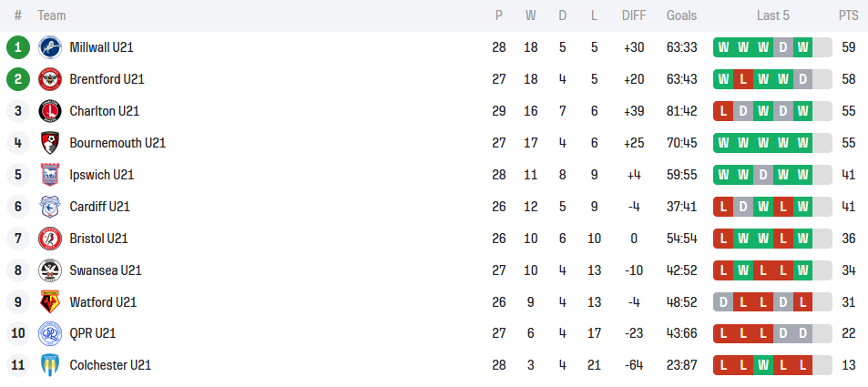Click the Watford U21 club crest

(x=49, y=302)
